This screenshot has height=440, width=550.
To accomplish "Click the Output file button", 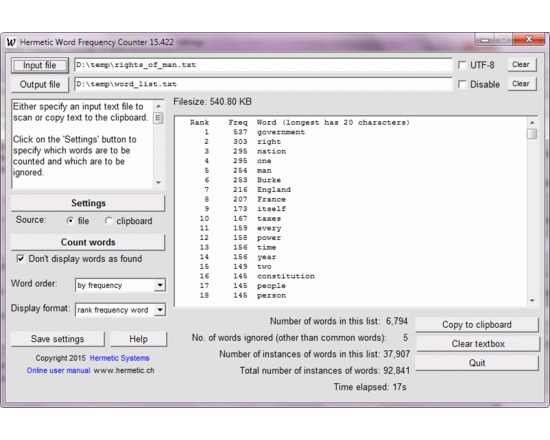I will click(40, 85).
